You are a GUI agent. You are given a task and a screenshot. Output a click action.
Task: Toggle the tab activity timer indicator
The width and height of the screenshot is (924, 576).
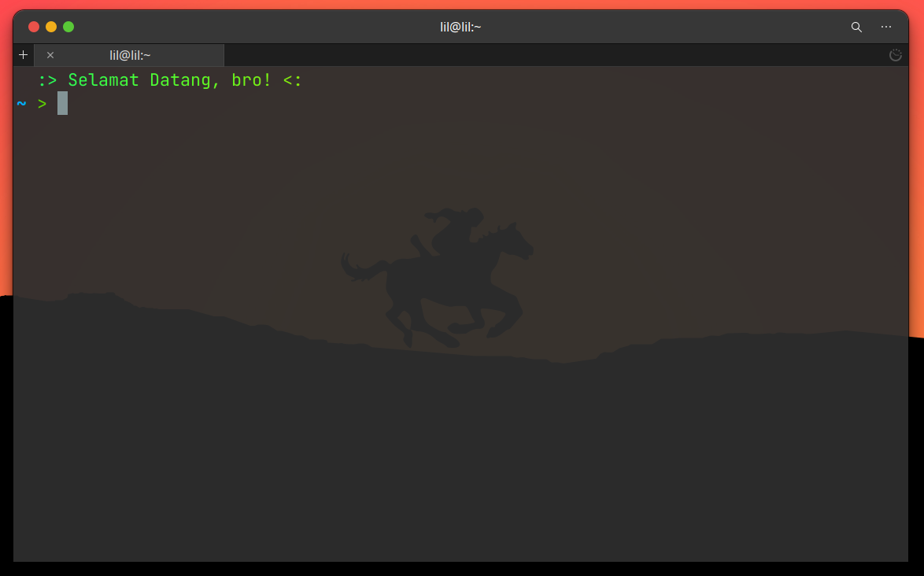896,55
